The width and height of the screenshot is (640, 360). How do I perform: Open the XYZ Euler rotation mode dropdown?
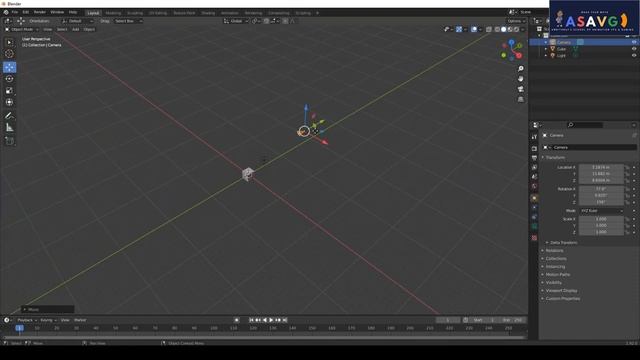point(602,211)
